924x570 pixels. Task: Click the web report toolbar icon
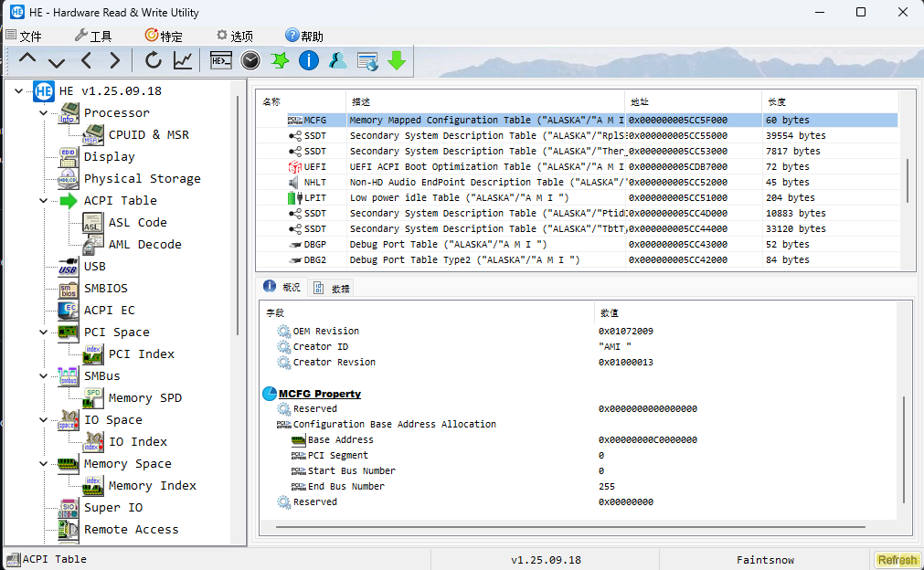tap(367, 60)
